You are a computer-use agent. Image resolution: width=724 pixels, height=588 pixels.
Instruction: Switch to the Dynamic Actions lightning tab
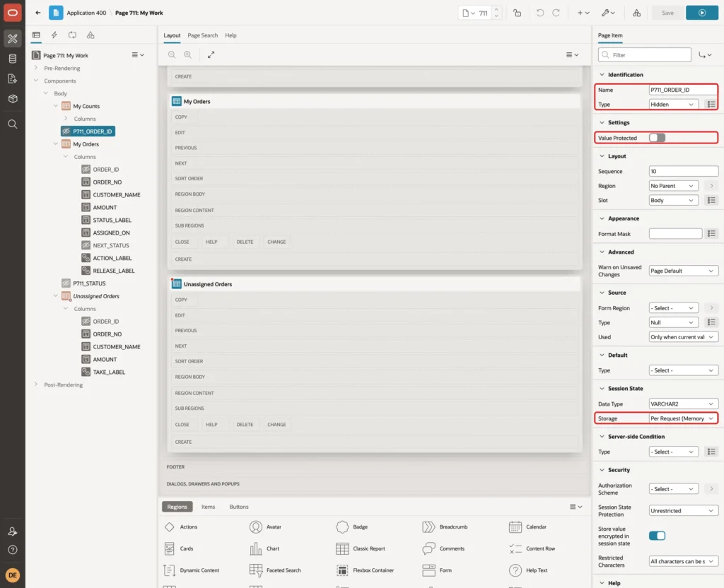(x=54, y=35)
